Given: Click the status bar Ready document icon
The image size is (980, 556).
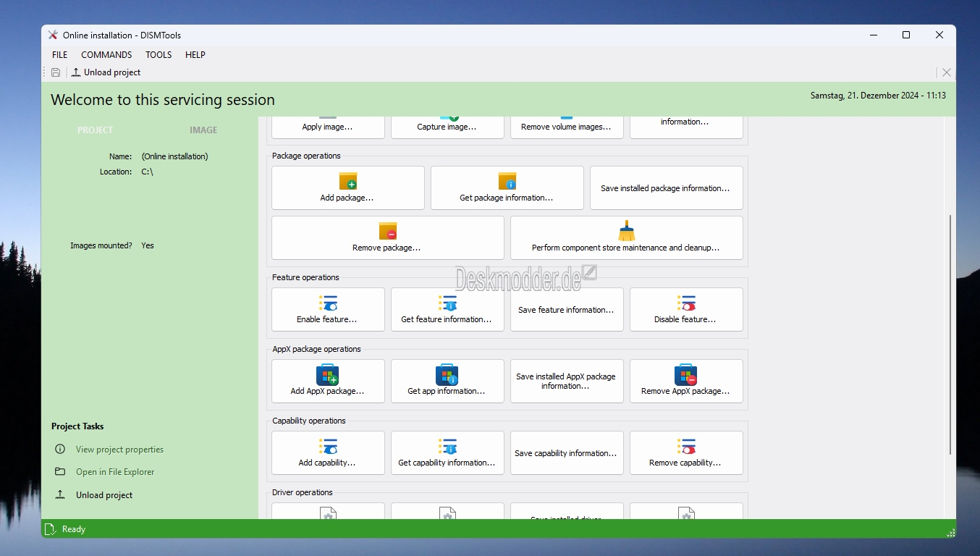Looking at the screenshot, I should point(50,529).
